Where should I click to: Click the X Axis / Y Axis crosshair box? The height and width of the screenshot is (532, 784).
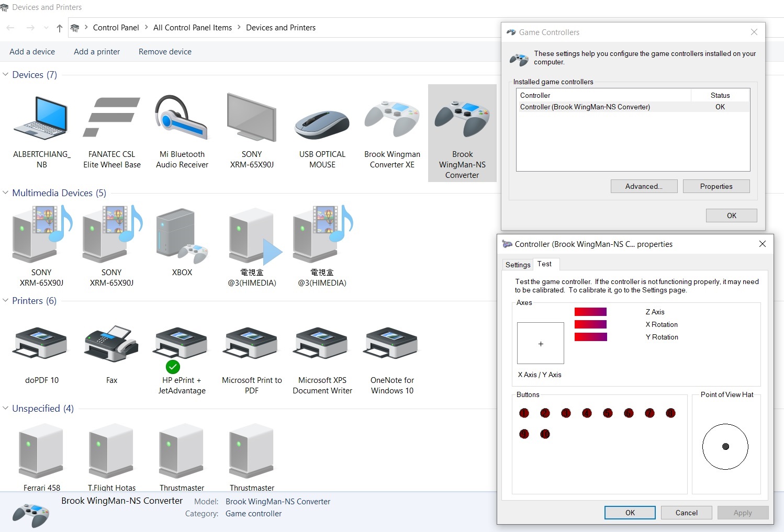click(x=541, y=343)
